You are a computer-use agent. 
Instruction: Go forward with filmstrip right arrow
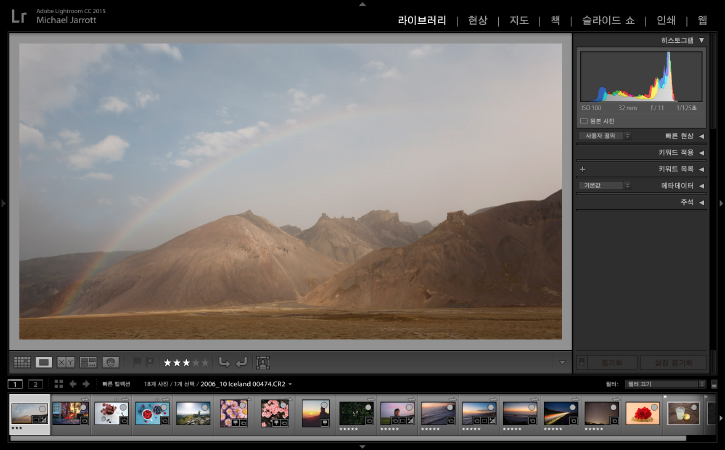click(86, 384)
